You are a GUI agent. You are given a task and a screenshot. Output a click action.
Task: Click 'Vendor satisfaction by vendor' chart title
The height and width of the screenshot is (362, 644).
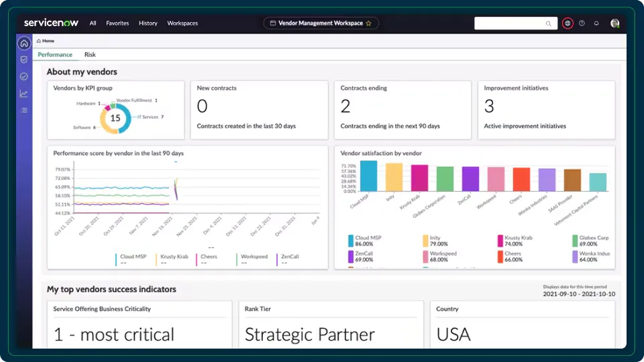381,153
